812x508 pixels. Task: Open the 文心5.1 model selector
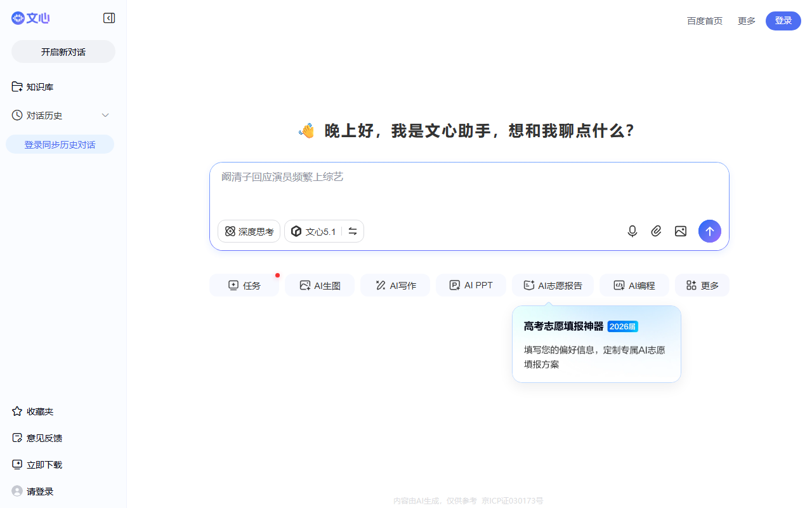pyautogui.click(x=313, y=231)
